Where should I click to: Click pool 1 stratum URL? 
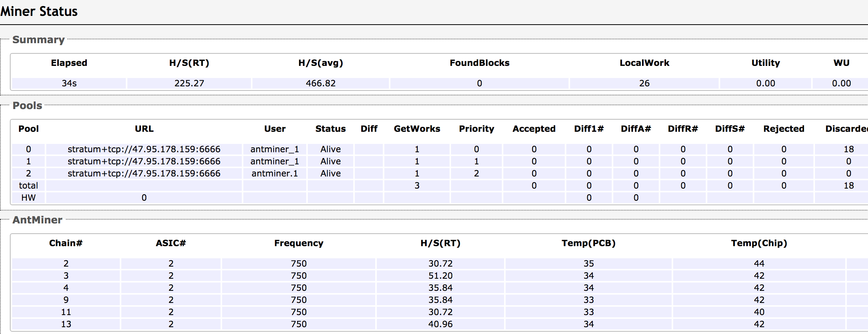pos(144,161)
